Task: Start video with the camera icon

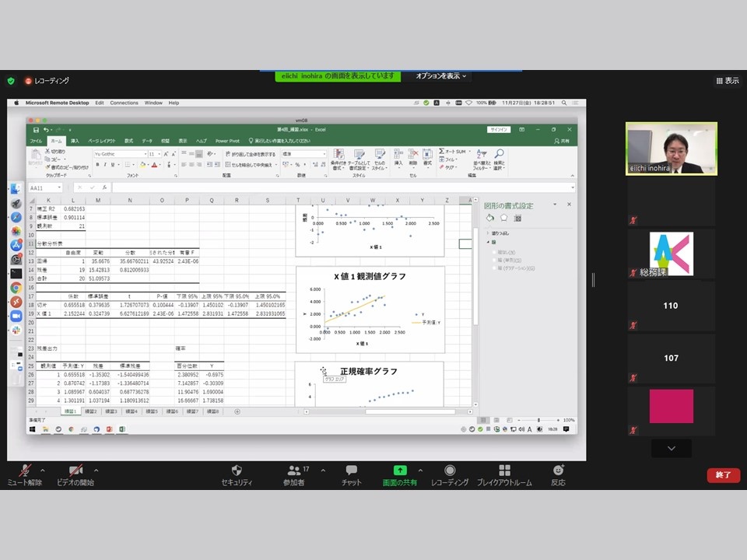Action: pos(75,474)
